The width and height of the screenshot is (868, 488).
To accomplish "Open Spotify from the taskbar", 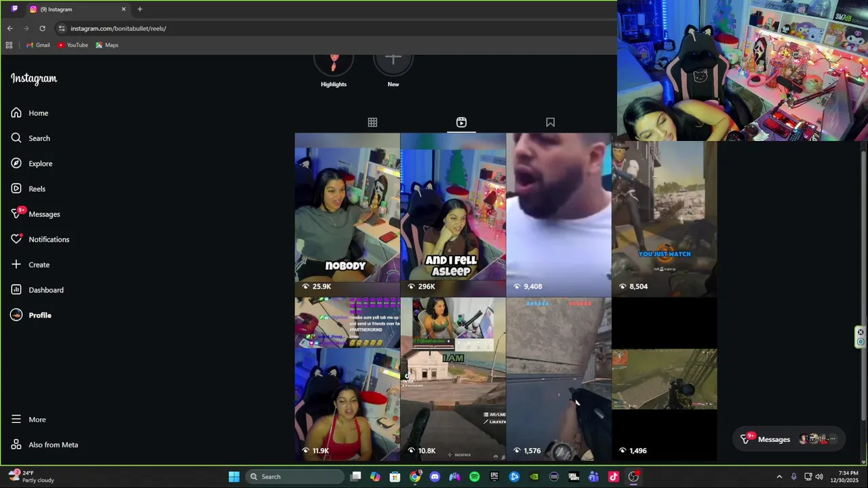I will click(x=475, y=476).
